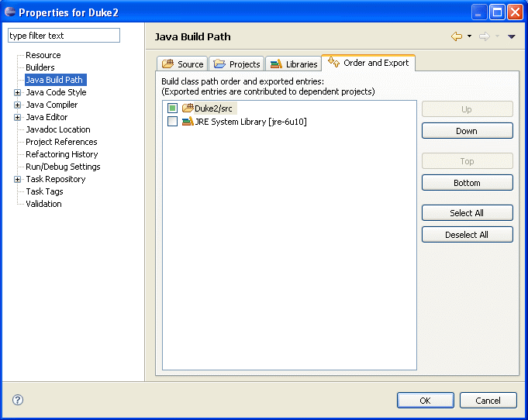Viewport: 528px width, 420px height.
Task: Toggle the Duke2/src export checkbox
Action: click(x=172, y=108)
